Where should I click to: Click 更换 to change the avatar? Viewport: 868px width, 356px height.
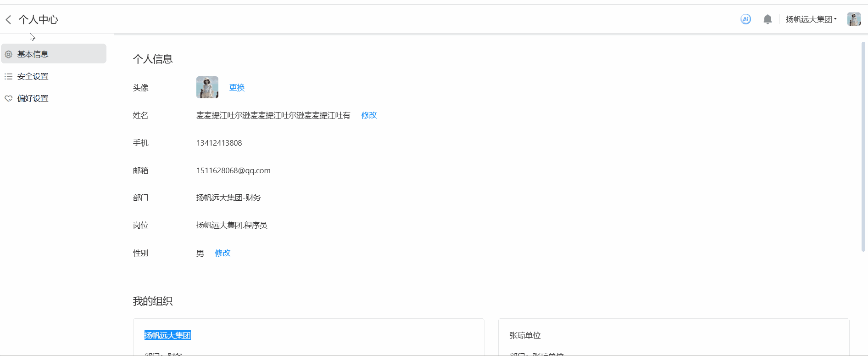[237, 88]
